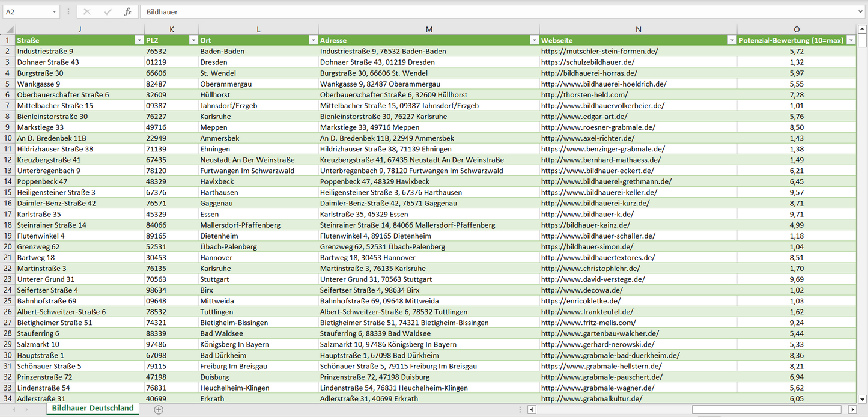The image size is (868, 417).
Task: Open the Webseite column filter dropdown
Action: 731,40
